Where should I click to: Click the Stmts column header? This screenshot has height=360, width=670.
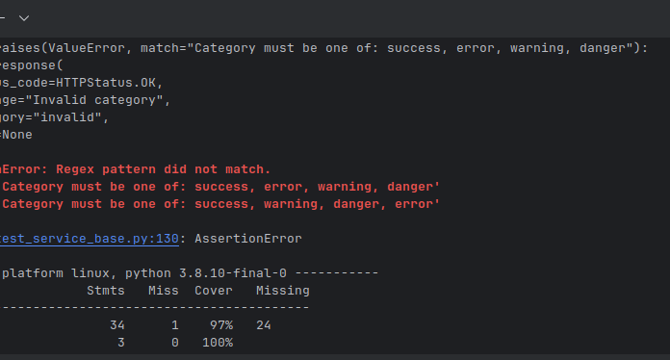[106, 290]
